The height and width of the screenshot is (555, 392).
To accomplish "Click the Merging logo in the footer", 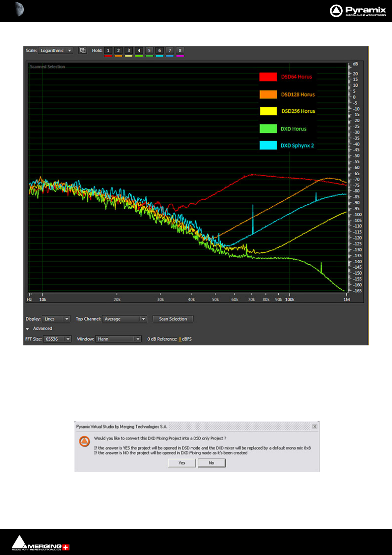I will [x=41, y=543].
